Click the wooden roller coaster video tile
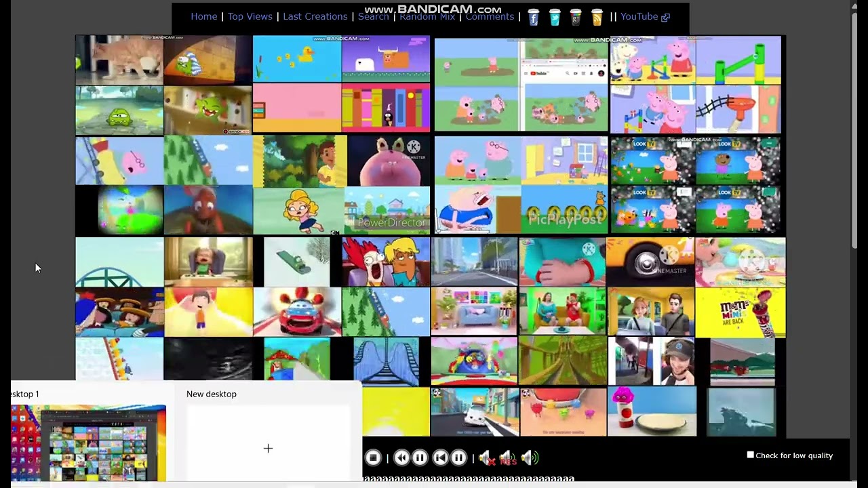868x488 pixels. coord(562,361)
